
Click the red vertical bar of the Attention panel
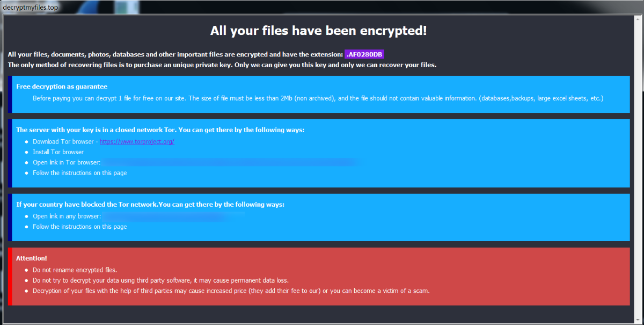point(10,276)
